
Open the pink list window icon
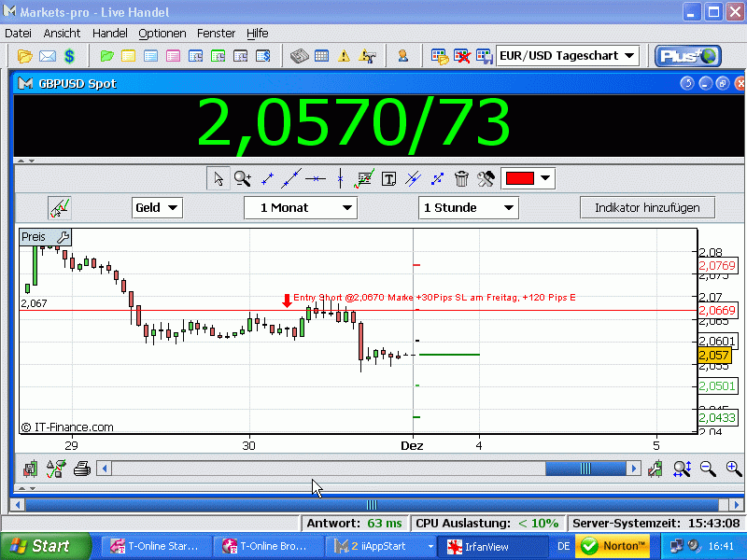(173, 56)
